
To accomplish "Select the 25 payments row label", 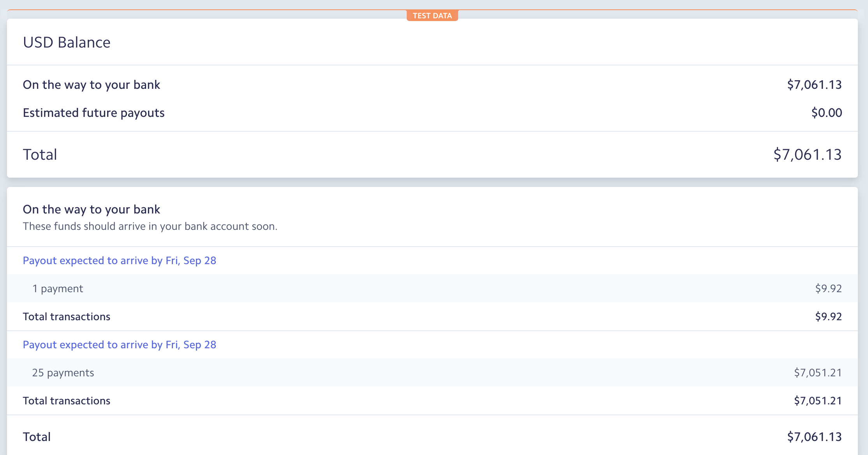I will click(x=63, y=373).
